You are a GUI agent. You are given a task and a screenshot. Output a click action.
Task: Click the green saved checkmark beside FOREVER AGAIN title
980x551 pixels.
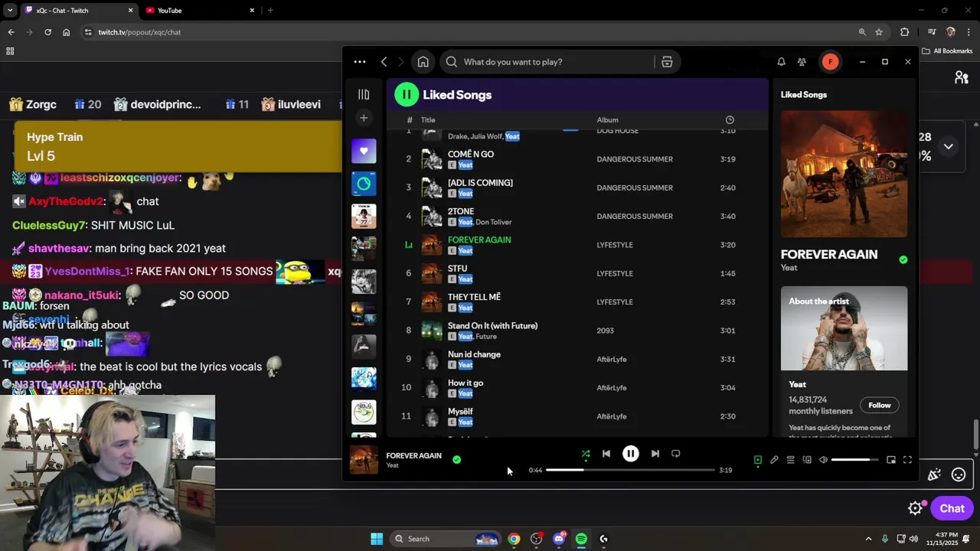(903, 260)
